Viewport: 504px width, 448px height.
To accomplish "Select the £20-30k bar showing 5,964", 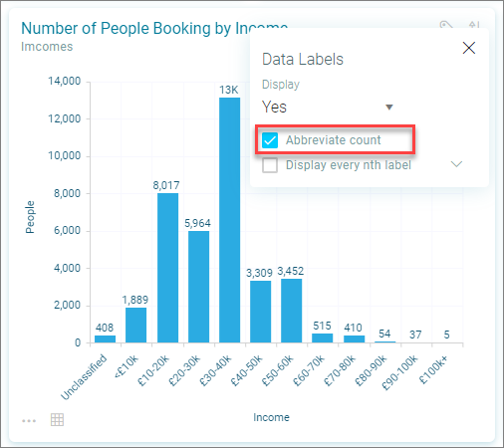I will point(198,287).
